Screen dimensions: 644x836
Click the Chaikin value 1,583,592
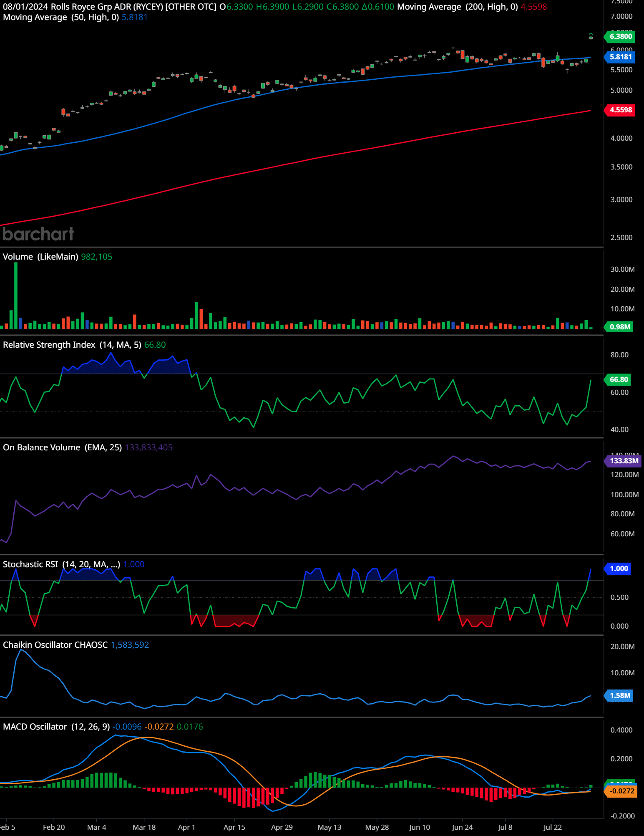(130, 645)
